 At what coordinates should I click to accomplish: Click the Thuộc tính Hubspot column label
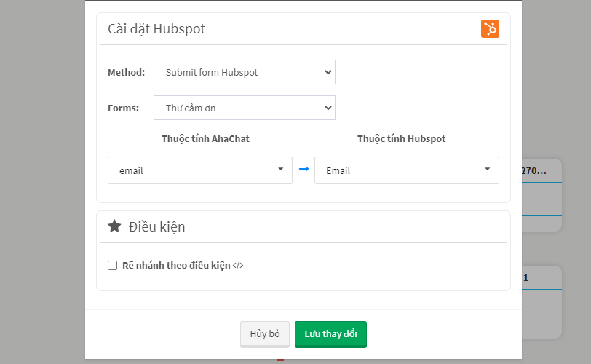[x=402, y=138]
